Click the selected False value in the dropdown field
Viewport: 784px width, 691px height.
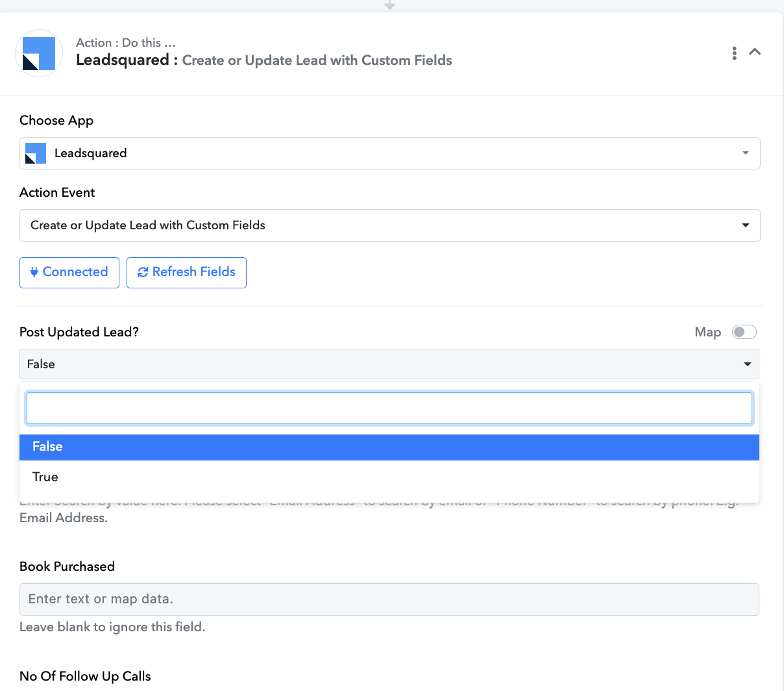pyautogui.click(x=41, y=364)
